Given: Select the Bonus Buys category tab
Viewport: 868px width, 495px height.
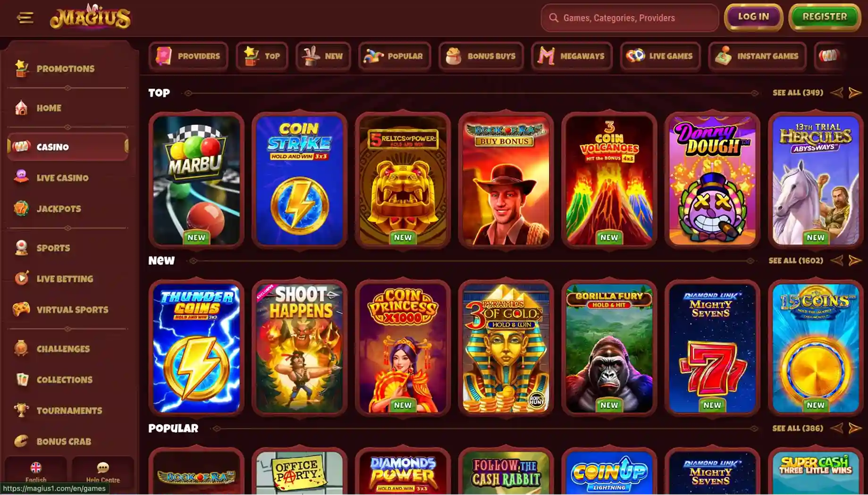Looking at the screenshot, I should pos(481,56).
